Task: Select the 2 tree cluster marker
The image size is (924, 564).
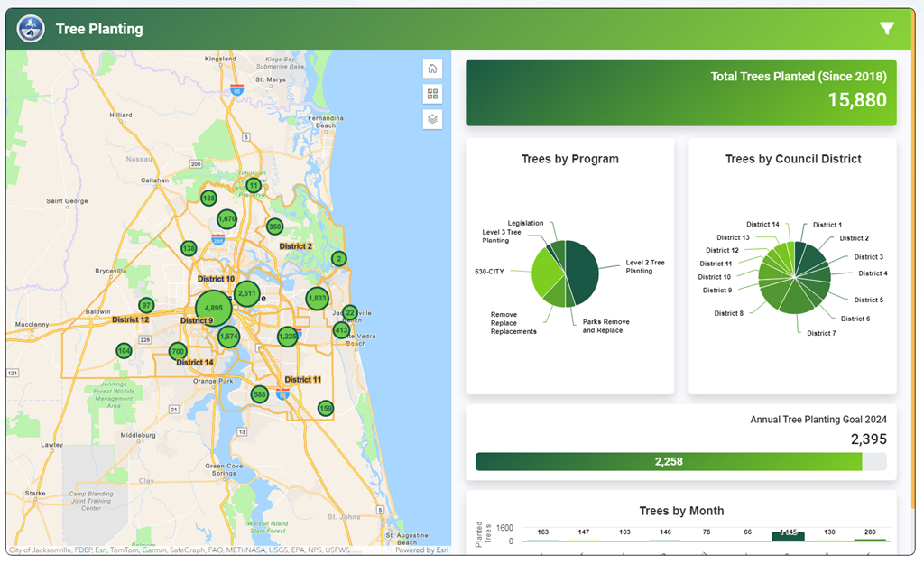Action: (x=338, y=258)
